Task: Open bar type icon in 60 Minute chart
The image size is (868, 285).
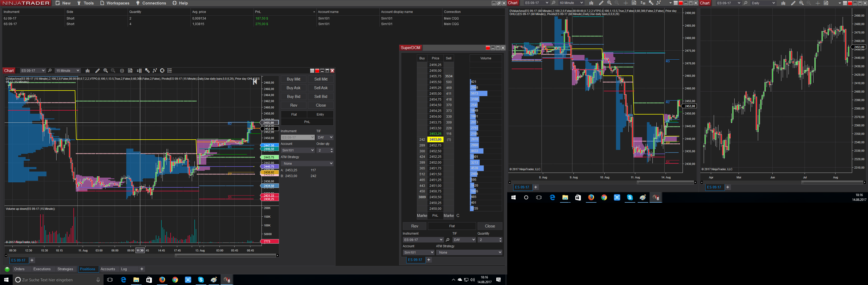Action: point(591,3)
